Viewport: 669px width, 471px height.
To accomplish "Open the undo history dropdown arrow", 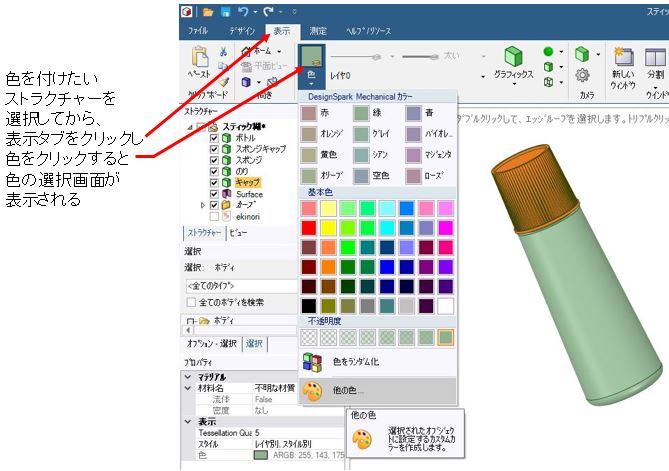I will coord(255,12).
